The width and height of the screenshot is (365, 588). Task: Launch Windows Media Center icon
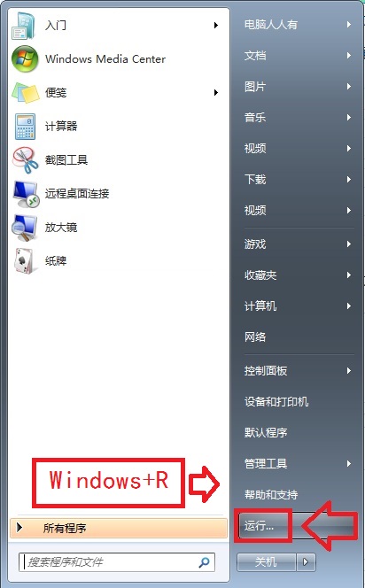tap(25, 58)
